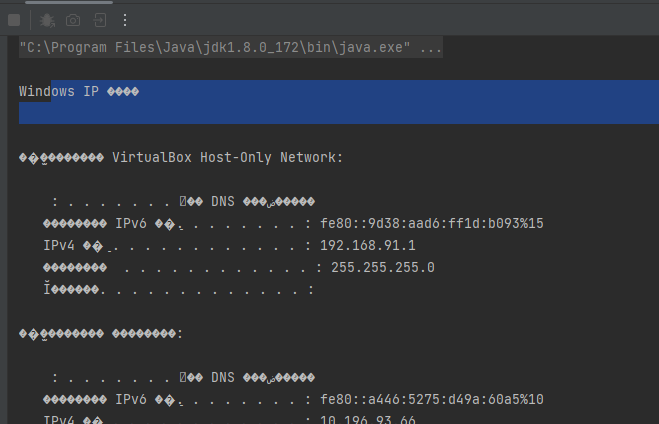This screenshot has width=659, height=424.
Task: Click the Exit arrow-in-box icon
Action: click(x=100, y=20)
